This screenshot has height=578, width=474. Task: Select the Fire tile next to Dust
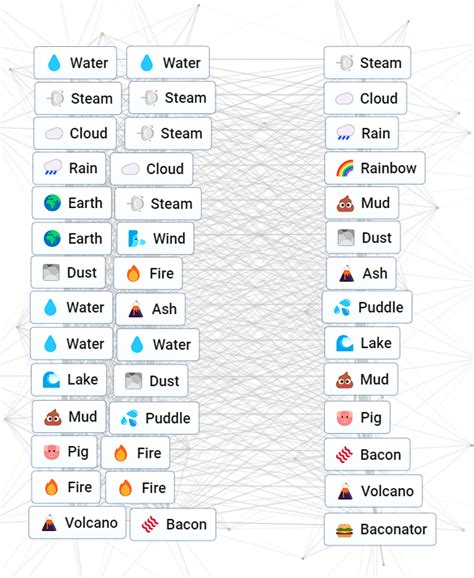click(148, 274)
